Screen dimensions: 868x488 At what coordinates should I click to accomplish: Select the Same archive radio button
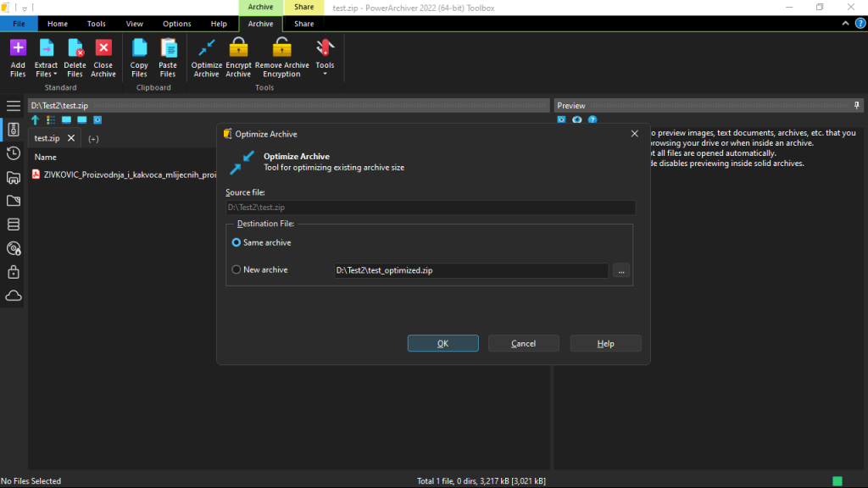(236, 242)
